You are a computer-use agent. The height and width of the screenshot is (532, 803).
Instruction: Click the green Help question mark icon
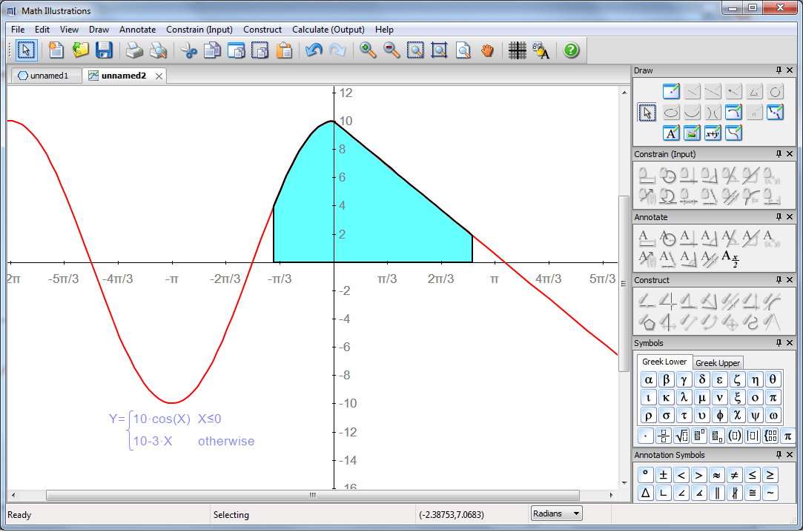coord(571,50)
